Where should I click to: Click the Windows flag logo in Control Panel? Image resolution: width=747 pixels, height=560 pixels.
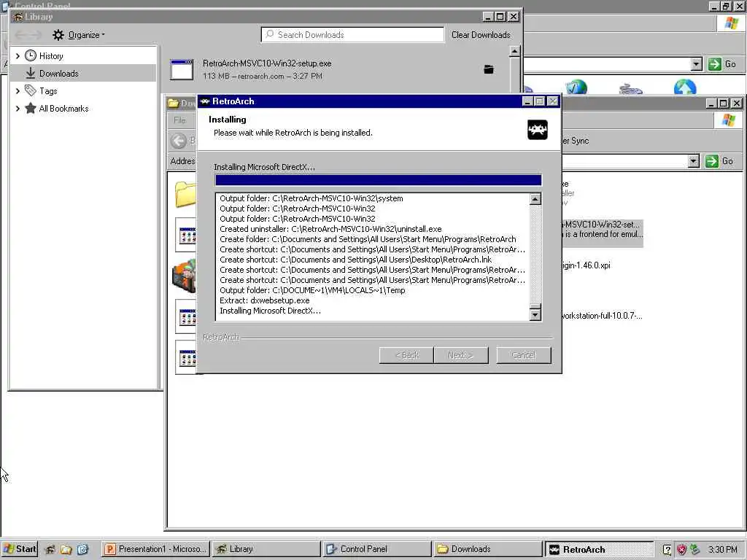coord(731,23)
